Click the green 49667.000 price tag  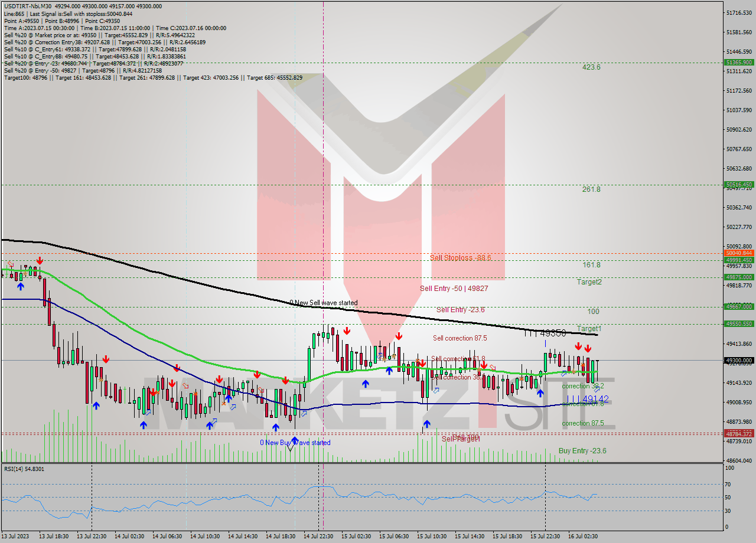pos(739,306)
